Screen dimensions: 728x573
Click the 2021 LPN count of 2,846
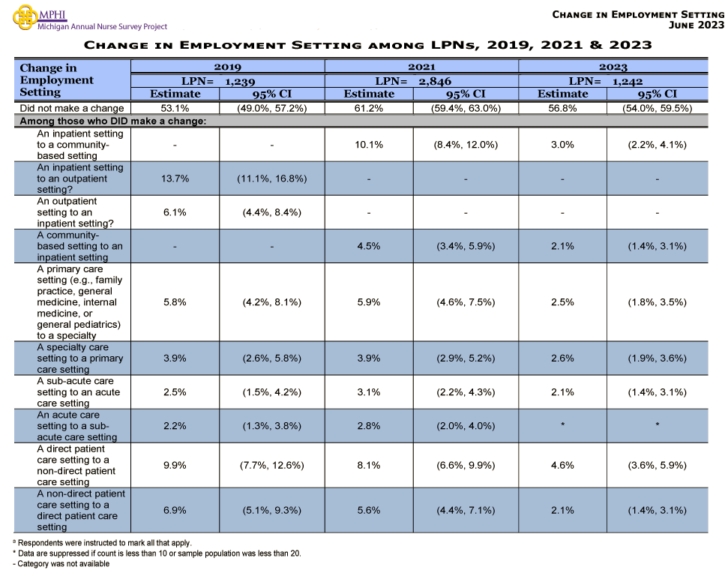pyautogui.click(x=435, y=81)
